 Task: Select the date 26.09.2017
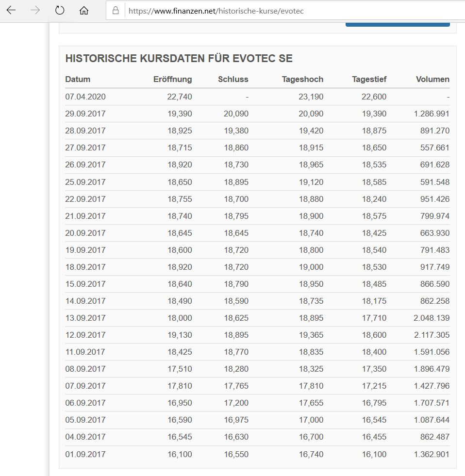click(x=85, y=164)
